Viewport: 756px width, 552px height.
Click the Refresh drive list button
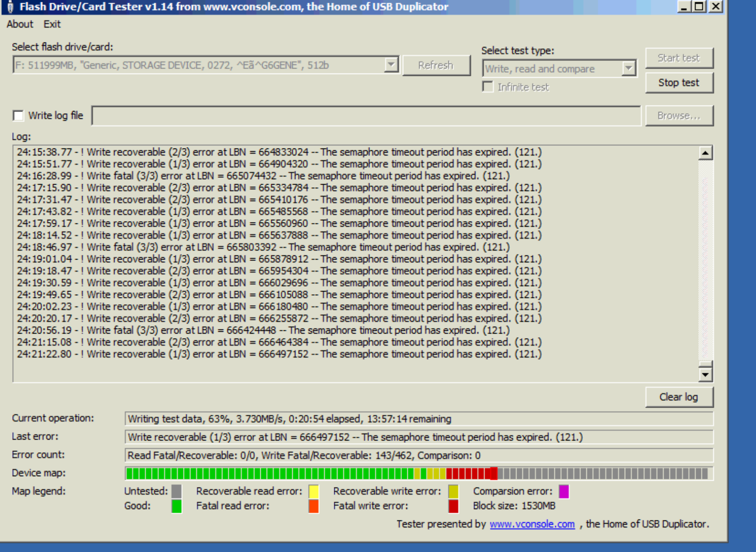tap(436, 65)
